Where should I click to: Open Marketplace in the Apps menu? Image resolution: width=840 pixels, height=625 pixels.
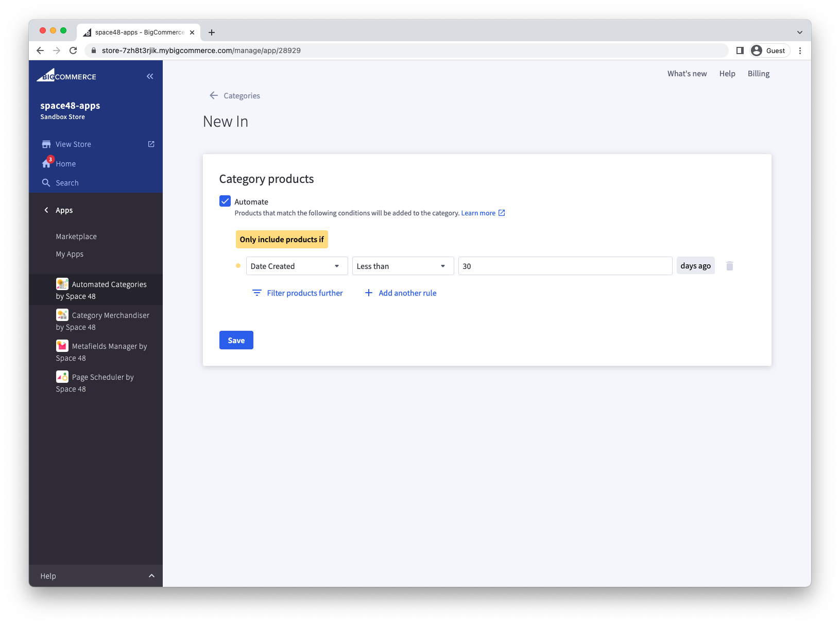76,237
